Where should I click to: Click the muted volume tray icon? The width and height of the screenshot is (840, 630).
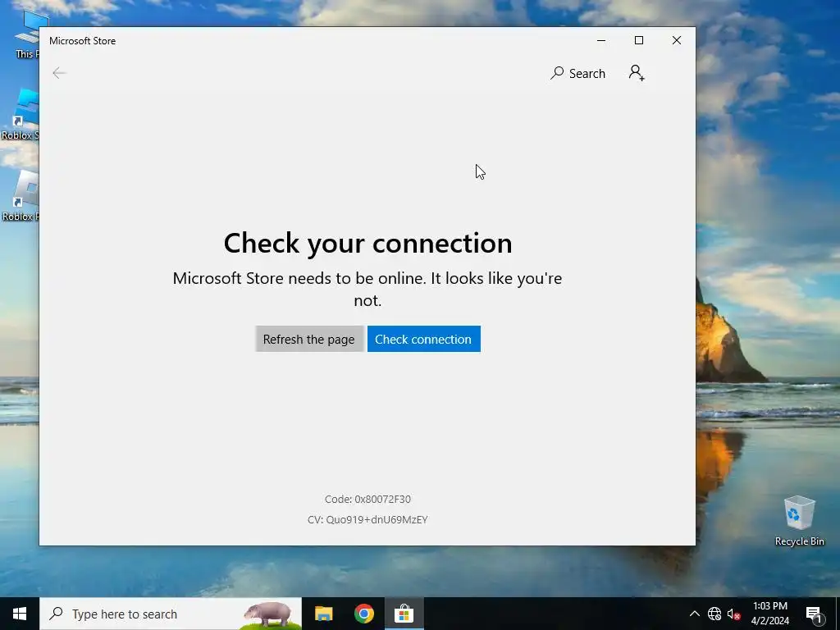coord(733,614)
